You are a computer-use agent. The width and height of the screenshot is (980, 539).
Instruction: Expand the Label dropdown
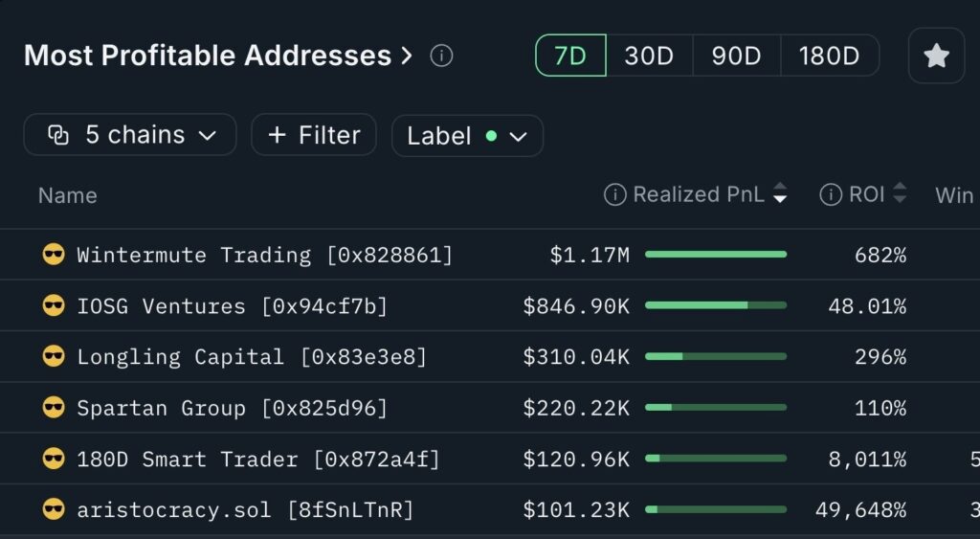coord(467,136)
